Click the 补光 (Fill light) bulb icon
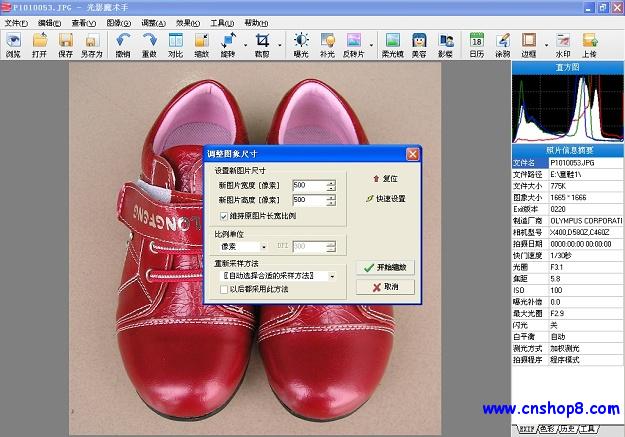The width and height of the screenshot is (625, 437). (x=327, y=45)
